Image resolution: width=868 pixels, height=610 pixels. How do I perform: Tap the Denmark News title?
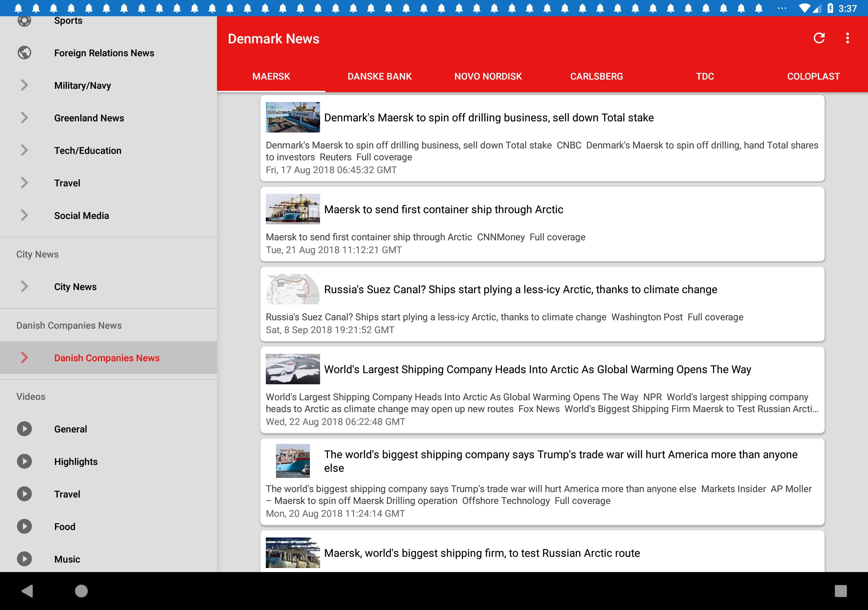pyautogui.click(x=273, y=39)
